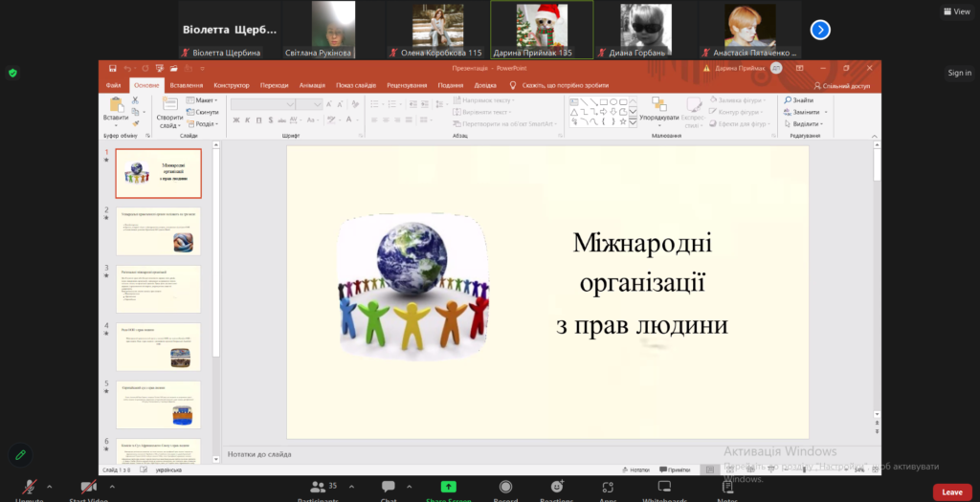Apply underline П formatting
Screen dimensions: 980x502
tap(258, 120)
